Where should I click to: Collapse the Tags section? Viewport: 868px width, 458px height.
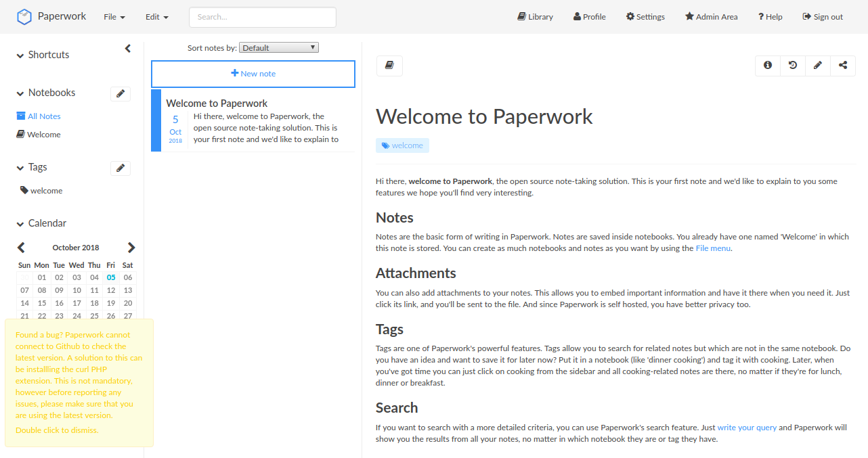pos(31,167)
